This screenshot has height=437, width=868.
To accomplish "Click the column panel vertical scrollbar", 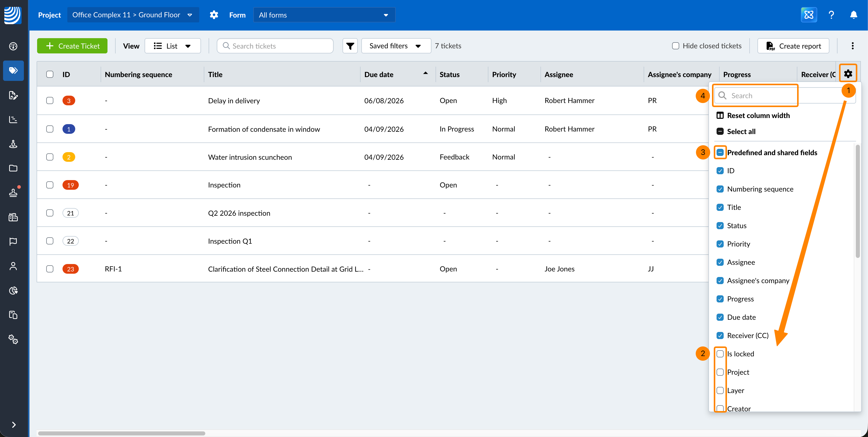I will (857, 201).
